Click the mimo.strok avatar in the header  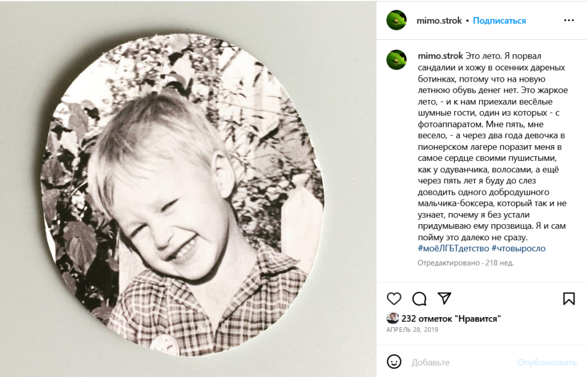(396, 20)
